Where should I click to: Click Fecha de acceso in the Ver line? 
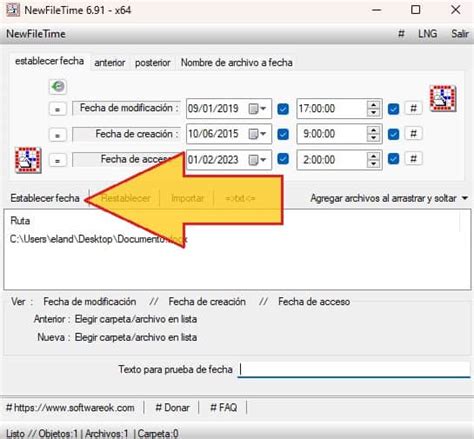[314, 302]
